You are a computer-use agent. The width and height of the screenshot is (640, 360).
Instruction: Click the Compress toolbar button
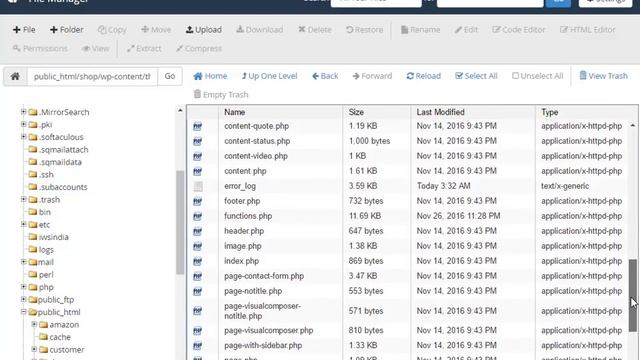199,49
